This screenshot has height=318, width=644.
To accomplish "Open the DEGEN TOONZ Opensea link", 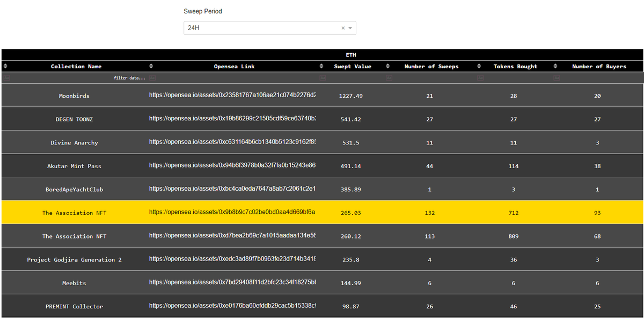I will point(232,118).
